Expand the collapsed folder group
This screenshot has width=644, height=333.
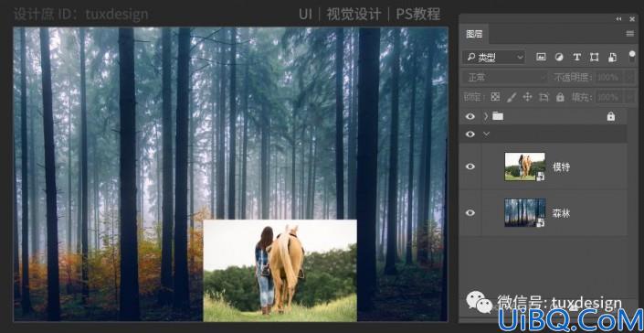485,116
